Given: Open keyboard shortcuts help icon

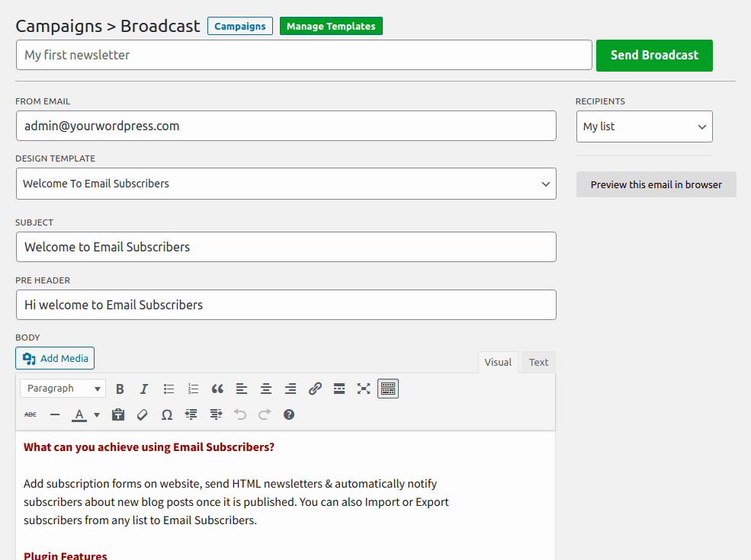Looking at the screenshot, I should (289, 414).
